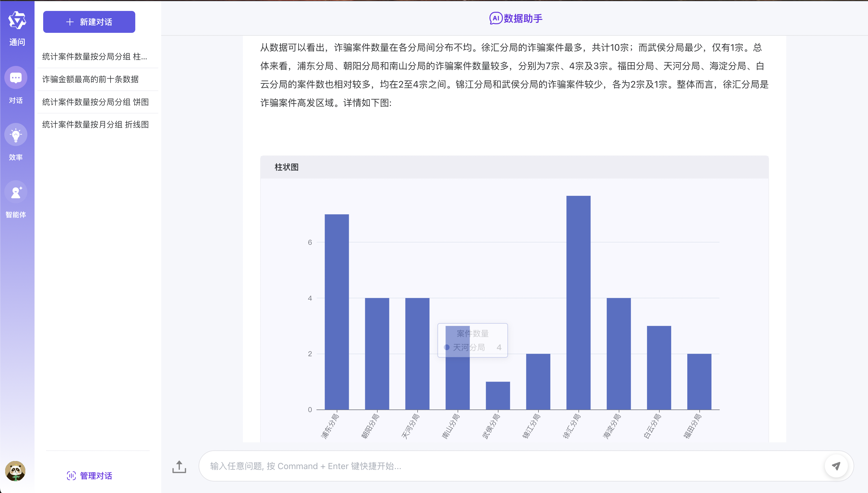Click the 管理对话 manage icon

[71, 476]
